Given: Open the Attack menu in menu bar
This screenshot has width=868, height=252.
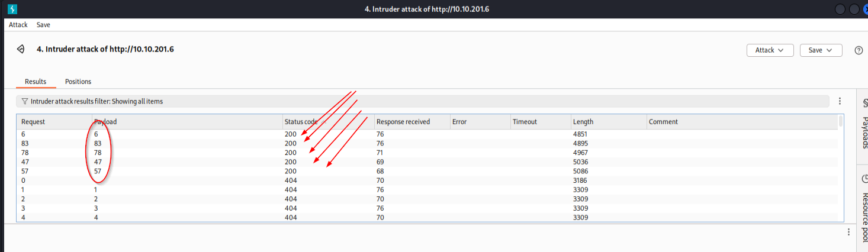Looking at the screenshot, I should 18,25.
